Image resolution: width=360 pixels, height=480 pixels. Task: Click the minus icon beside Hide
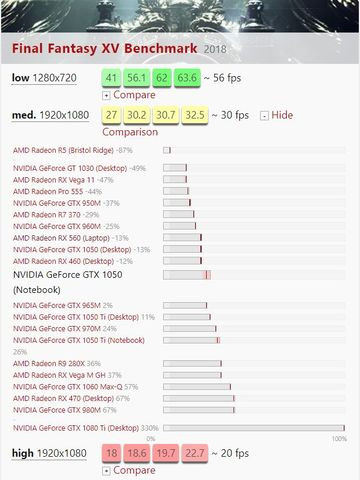click(264, 116)
